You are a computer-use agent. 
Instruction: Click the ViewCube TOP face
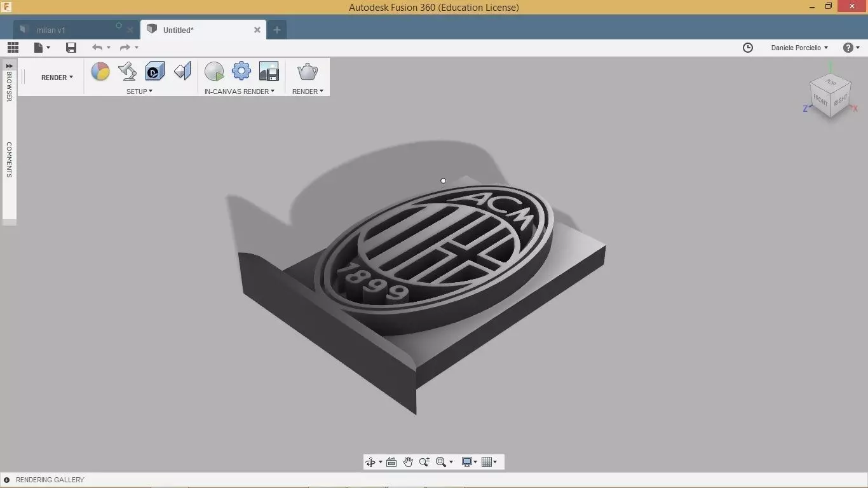pos(831,82)
